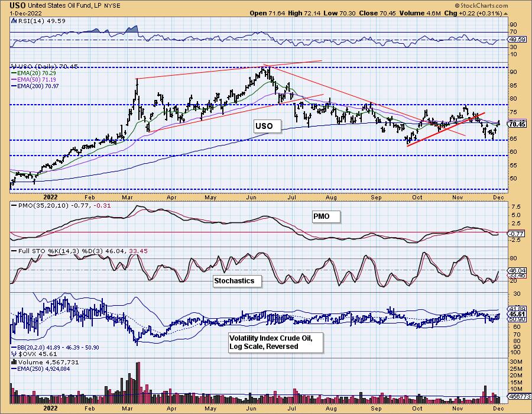Click the Low 70.30 value
This screenshot has width=532, height=414.
pyautogui.click(x=340, y=13)
